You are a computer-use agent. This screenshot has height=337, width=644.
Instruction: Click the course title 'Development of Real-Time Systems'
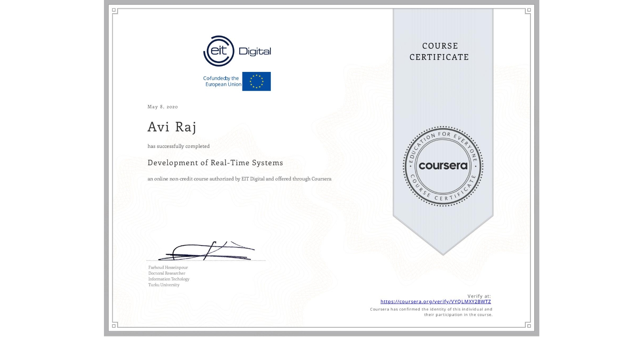[215, 163]
